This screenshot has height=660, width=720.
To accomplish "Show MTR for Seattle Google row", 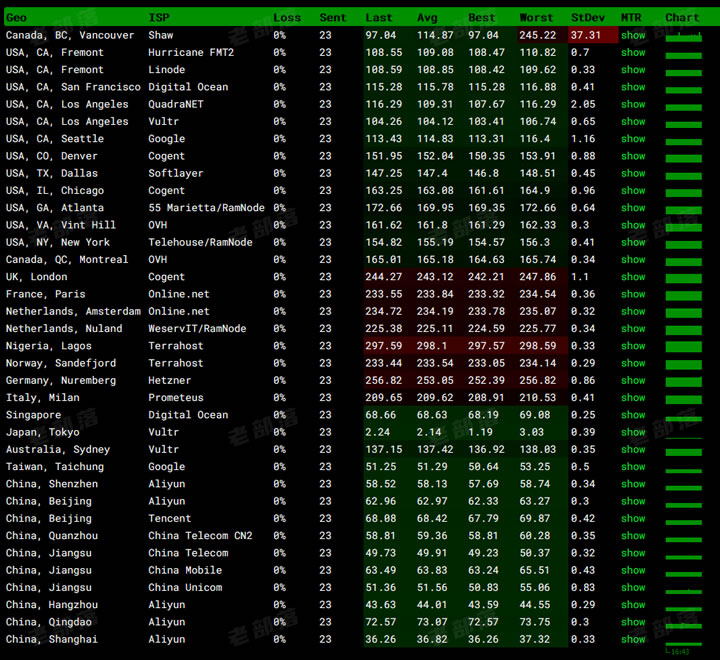I will (x=633, y=139).
